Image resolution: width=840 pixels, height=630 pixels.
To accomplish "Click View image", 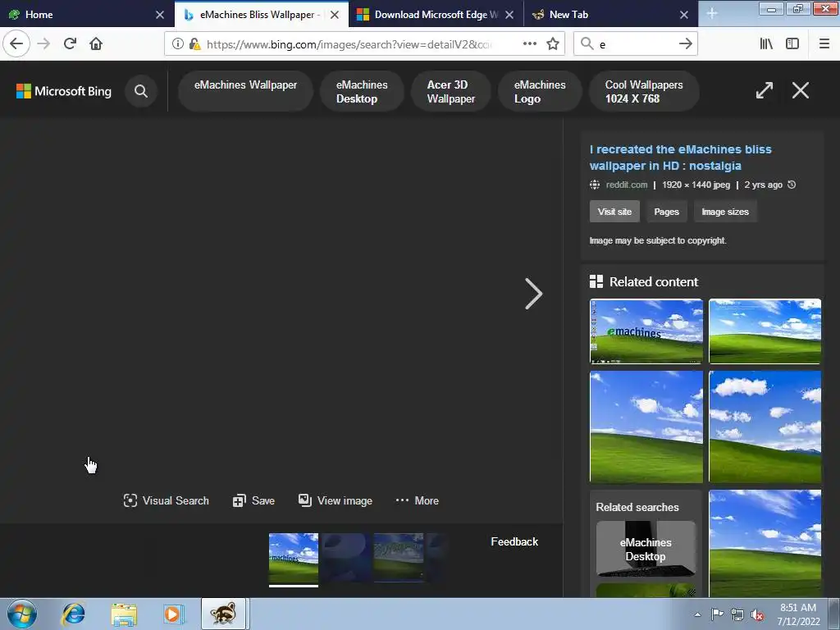I will (x=336, y=501).
